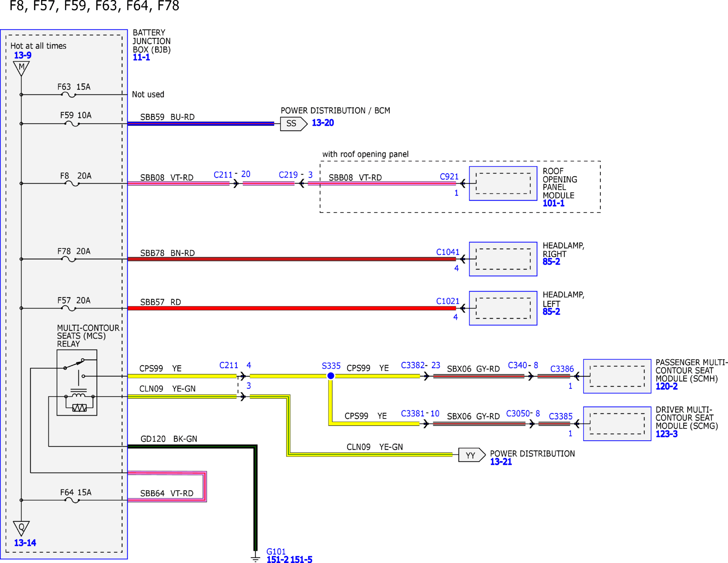
Task: Click connector label C921
Action: (x=449, y=176)
